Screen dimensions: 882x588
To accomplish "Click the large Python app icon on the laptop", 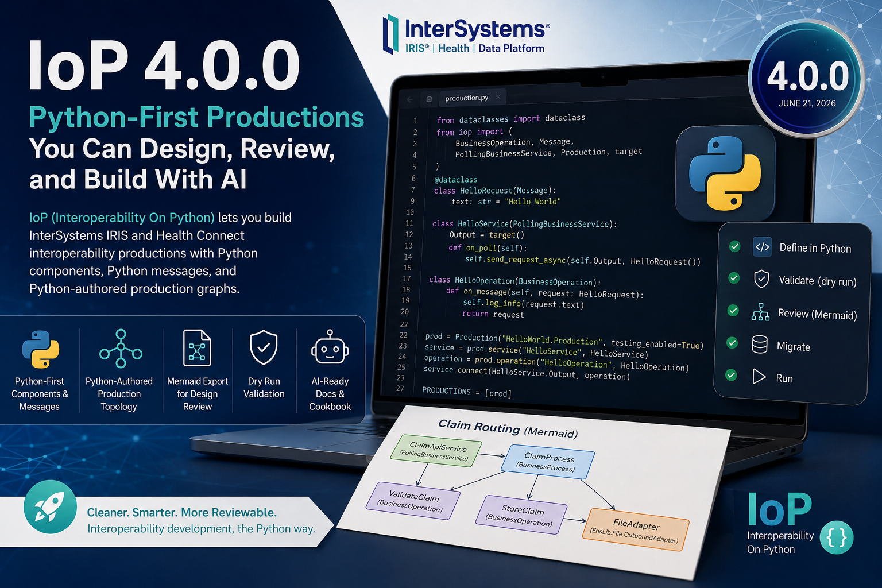I will pyautogui.click(x=725, y=173).
